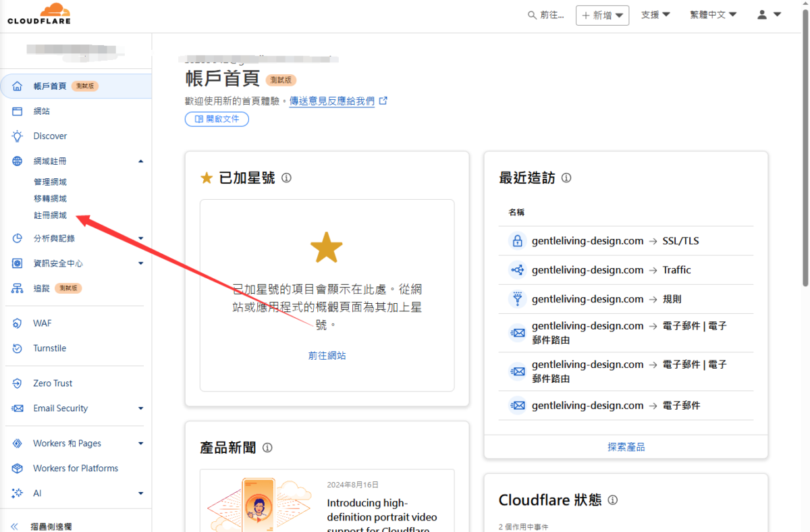Click info icon next to 已加星號
The height and width of the screenshot is (532, 810).
click(x=286, y=178)
